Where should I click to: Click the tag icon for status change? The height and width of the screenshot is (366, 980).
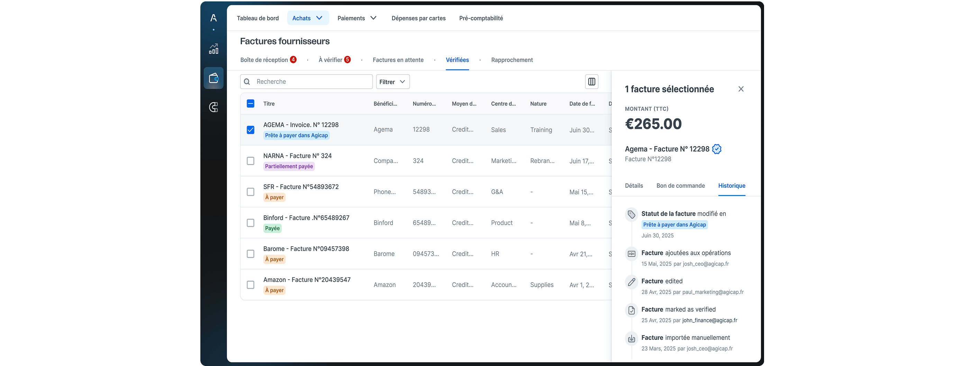click(632, 214)
